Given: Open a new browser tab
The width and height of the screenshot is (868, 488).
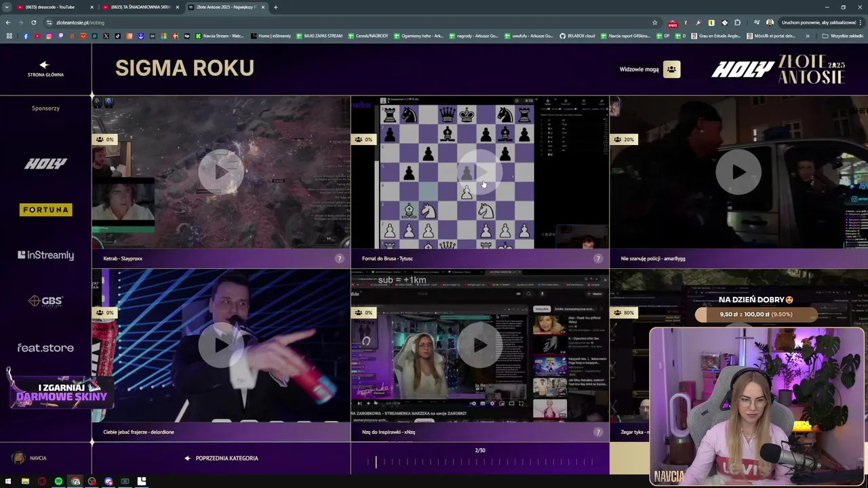Looking at the screenshot, I should click(x=275, y=7).
